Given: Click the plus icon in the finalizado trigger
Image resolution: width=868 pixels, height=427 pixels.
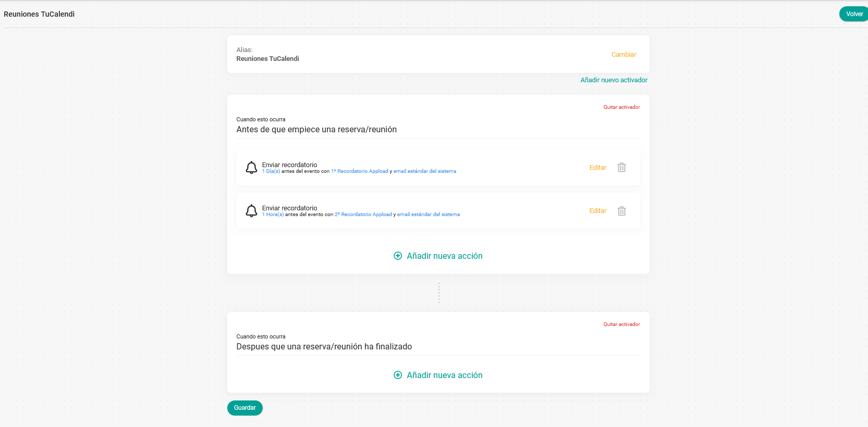Looking at the screenshot, I should [x=398, y=375].
